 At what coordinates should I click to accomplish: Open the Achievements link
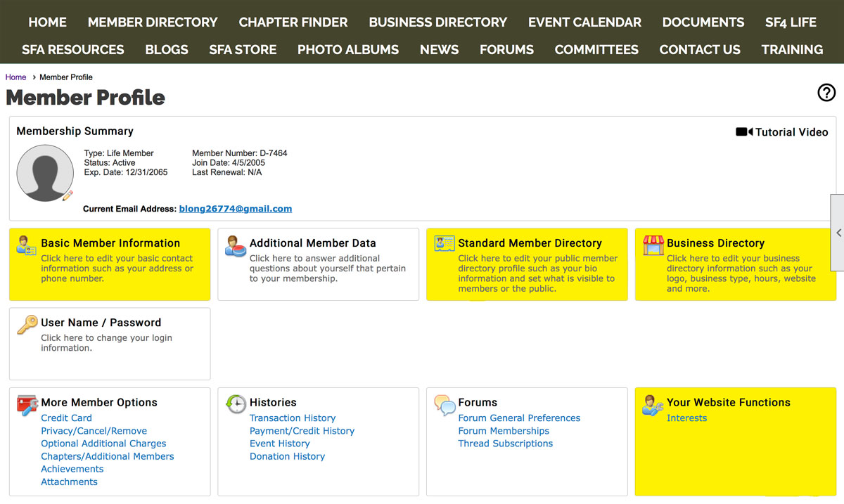click(x=72, y=469)
